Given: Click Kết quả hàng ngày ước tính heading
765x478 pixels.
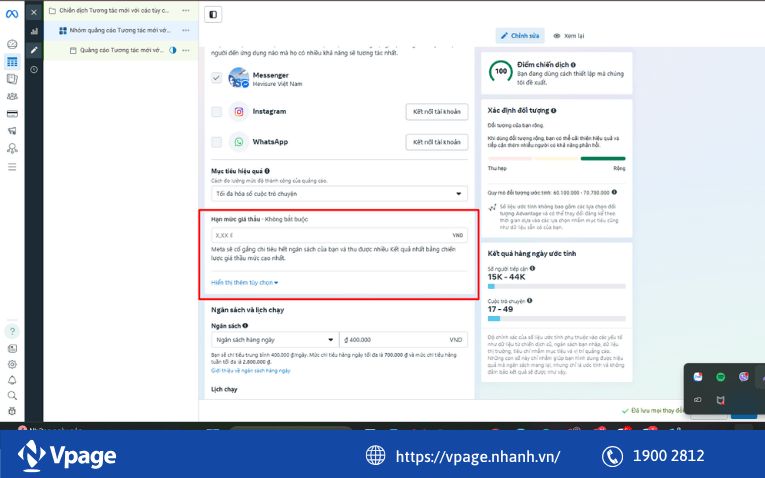Looking at the screenshot, I should point(532,253).
